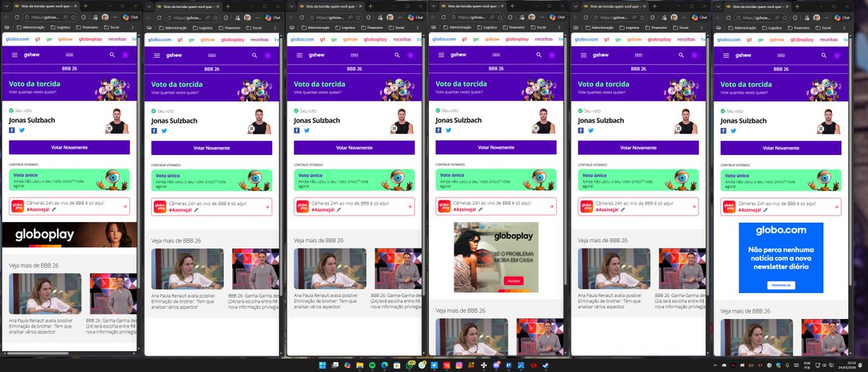Expand bookmarks overflow chevron in second window
Image resolution: width=868 pixels, height=372 pixels.
pos(275,28)
